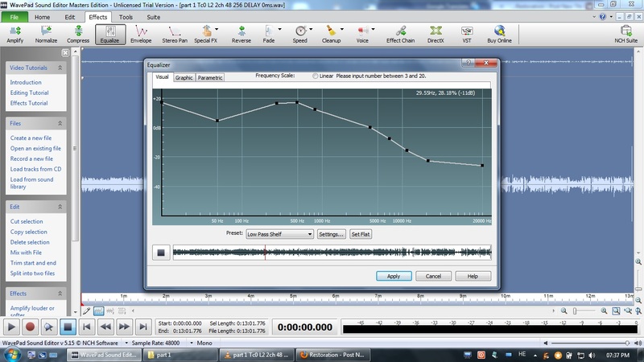Expand the Fade dropdown arrow
The height and width of the screenshot is (362, 644).
pyautogui.click(x=279, y=29)
